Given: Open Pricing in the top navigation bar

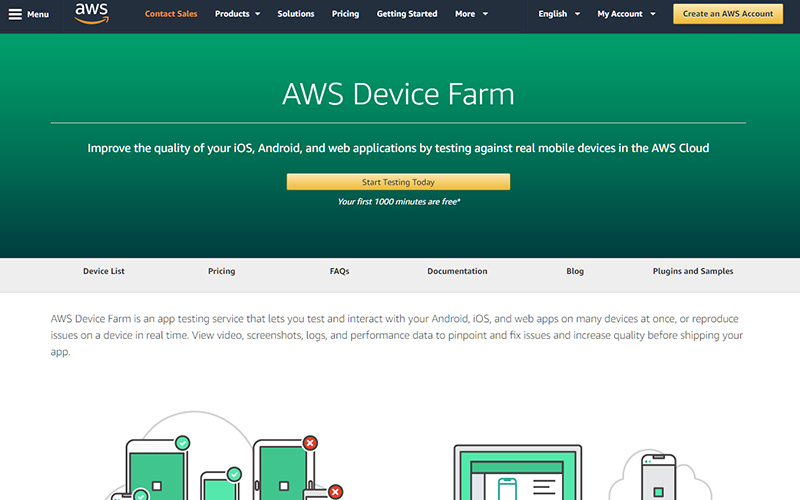Looking at the screenshot, I should (x=345, y=14).
